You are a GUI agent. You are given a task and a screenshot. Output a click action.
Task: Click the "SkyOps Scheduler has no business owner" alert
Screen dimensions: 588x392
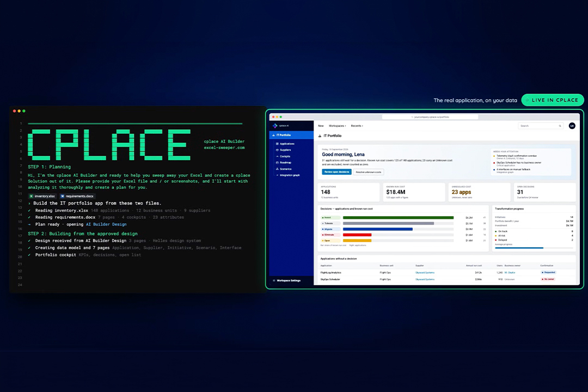point(519,162)
